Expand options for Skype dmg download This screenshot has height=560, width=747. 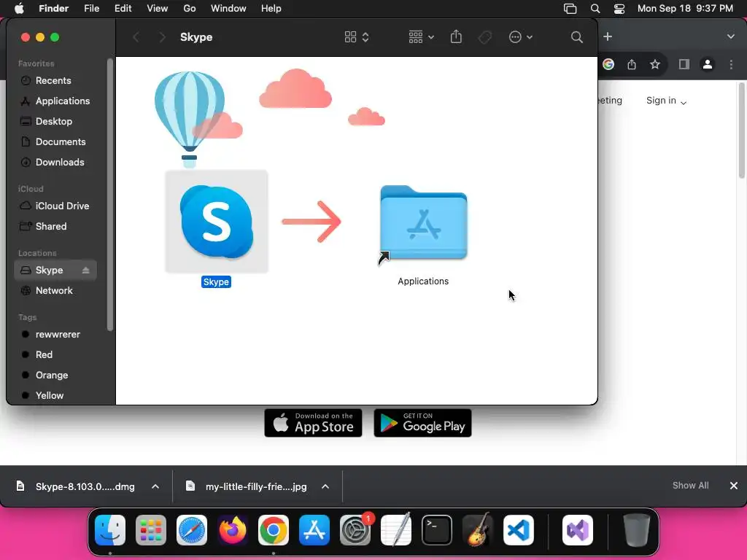(155, 486)
